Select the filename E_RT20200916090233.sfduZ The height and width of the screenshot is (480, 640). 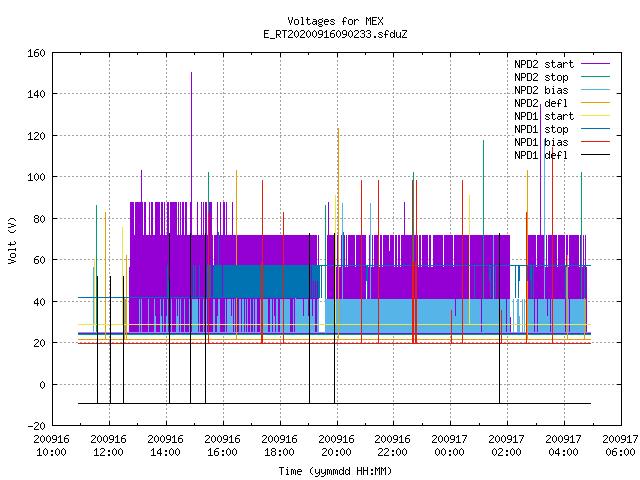(335, 34)
